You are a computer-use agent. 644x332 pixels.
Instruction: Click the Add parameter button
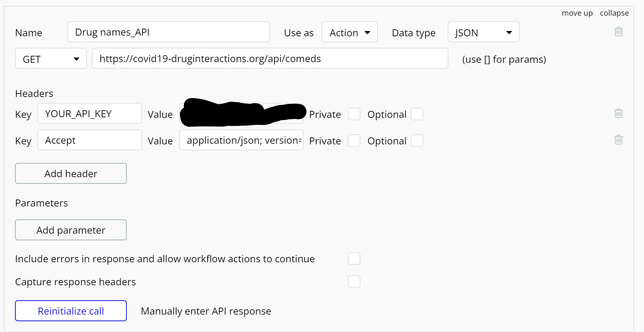point(71,230)
